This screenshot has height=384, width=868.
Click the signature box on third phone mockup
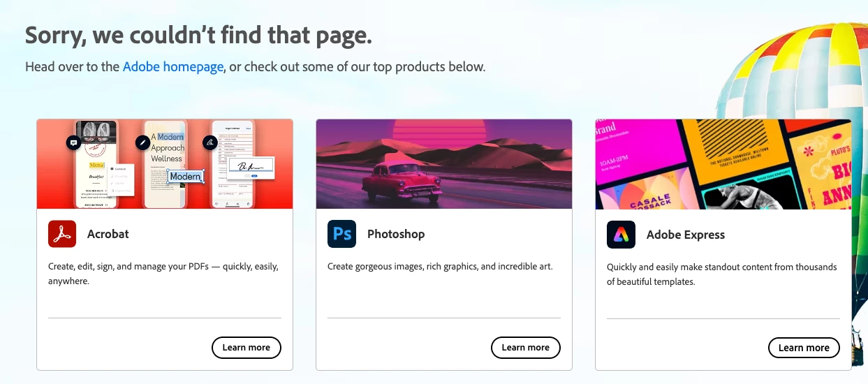251,168
